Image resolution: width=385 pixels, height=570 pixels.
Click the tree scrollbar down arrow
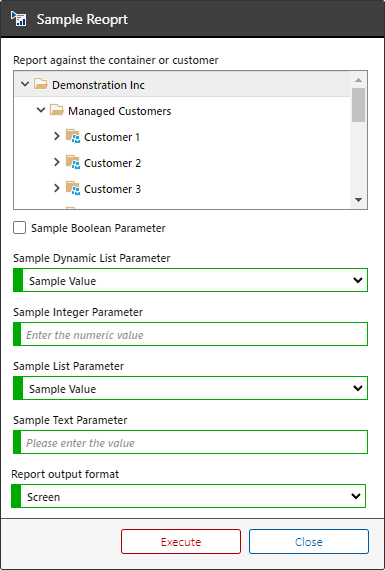pyautogui.click(x=358, y=200)
